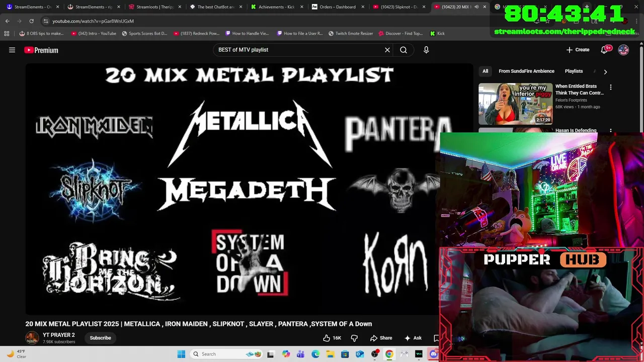Show more filter chips with right arrow

coord(605,71)
